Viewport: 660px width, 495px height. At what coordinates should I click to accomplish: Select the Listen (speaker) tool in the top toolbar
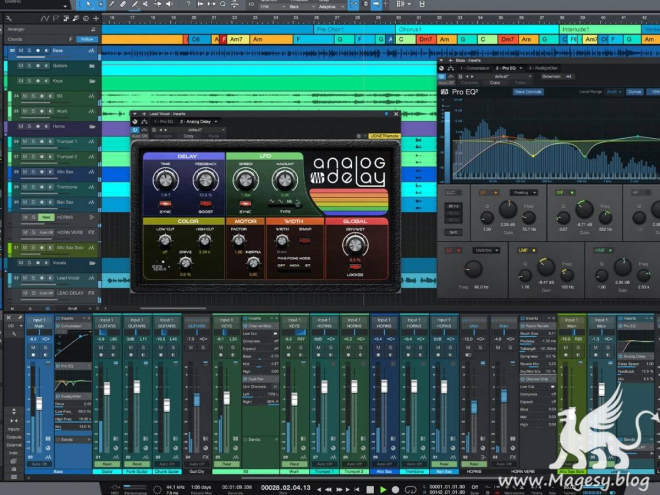[x=169, y=4]
